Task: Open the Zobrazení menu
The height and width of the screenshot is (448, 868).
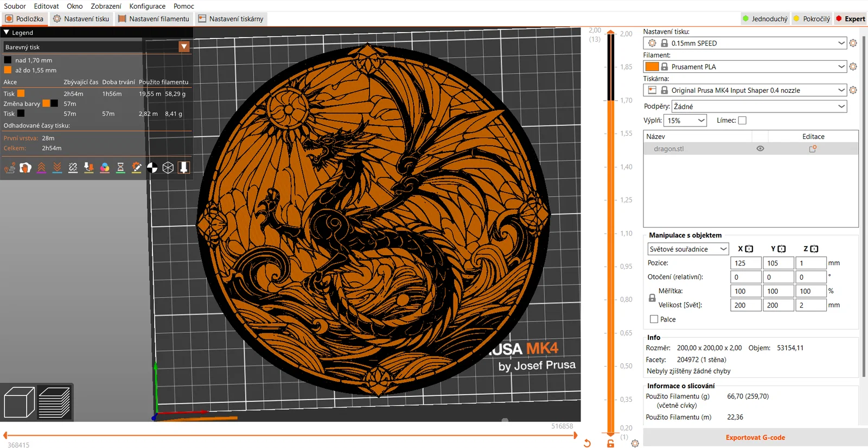Action: click(x=106, y=6)
